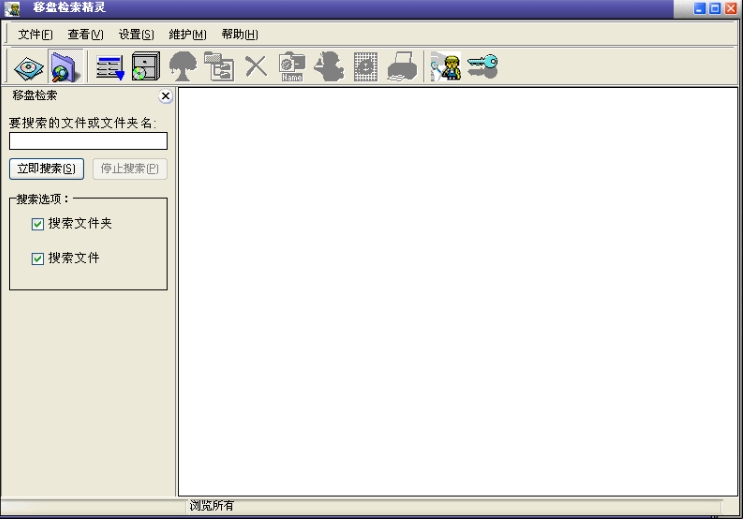The width and height of the screenshot is (753, 522).
Task: Click the yellow-helmet worker icon
Action: [446, 66]
